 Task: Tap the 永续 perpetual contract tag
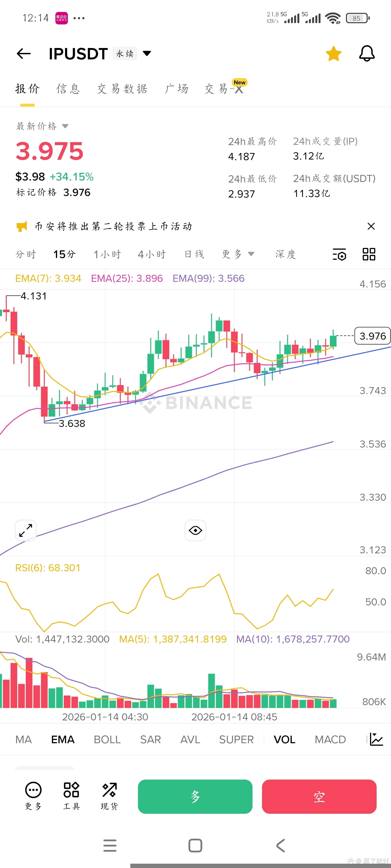[125, 54]
